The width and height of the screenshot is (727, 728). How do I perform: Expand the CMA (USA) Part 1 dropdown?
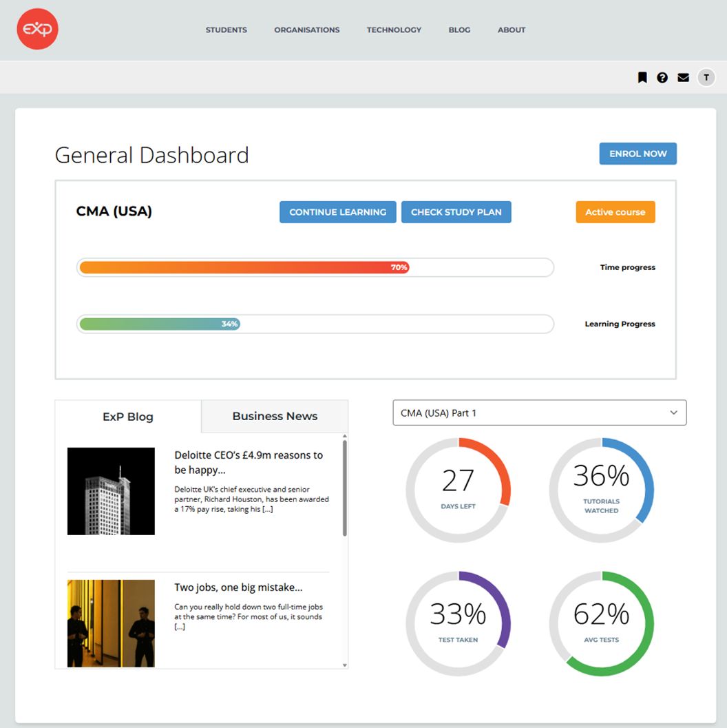click(x=539, y=413)
